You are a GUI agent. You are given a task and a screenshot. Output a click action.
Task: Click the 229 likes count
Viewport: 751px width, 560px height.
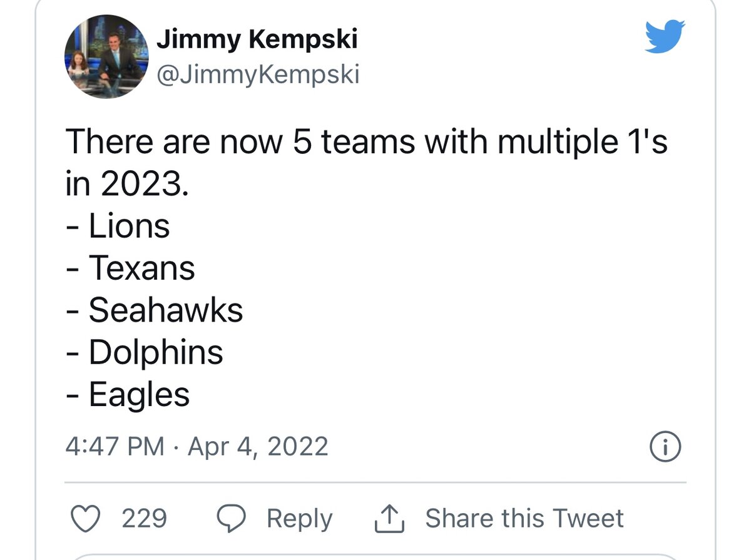coord(144,518)
